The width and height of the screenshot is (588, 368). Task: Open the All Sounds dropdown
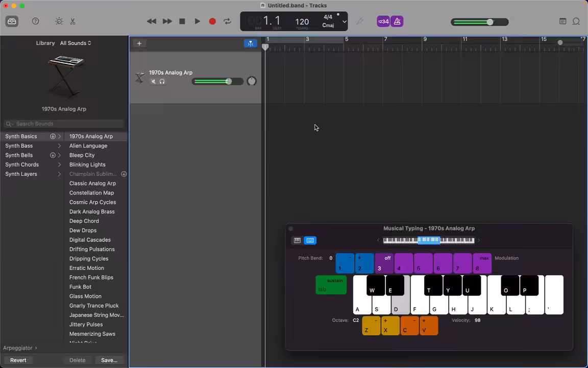click(76, 43)
